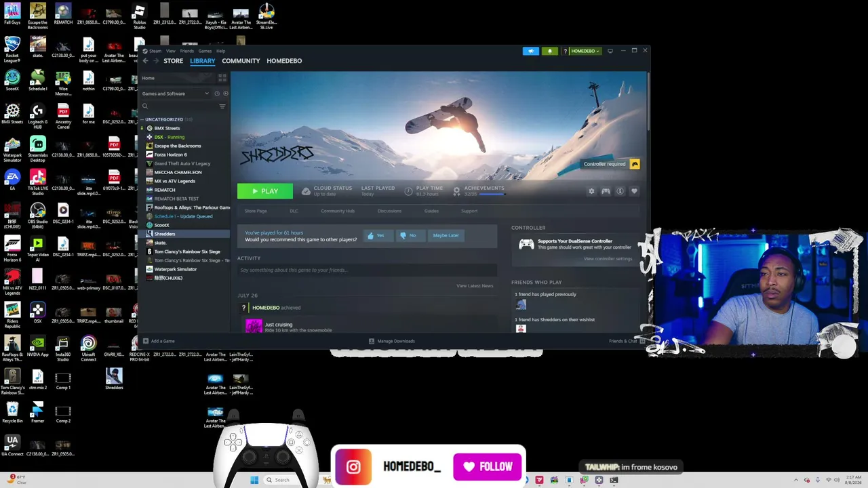Add Shredders to favorites with heart icon
868x488 pixels.
(x=634, y=191)
